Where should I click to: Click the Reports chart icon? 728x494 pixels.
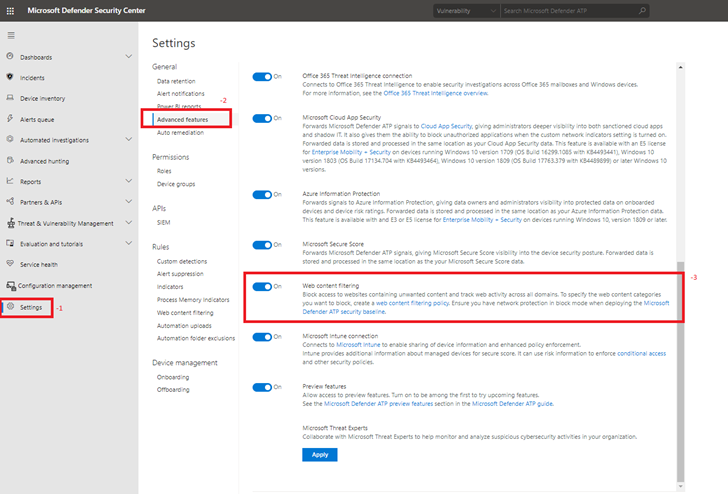pyautogui.click(x=10, y=181)
